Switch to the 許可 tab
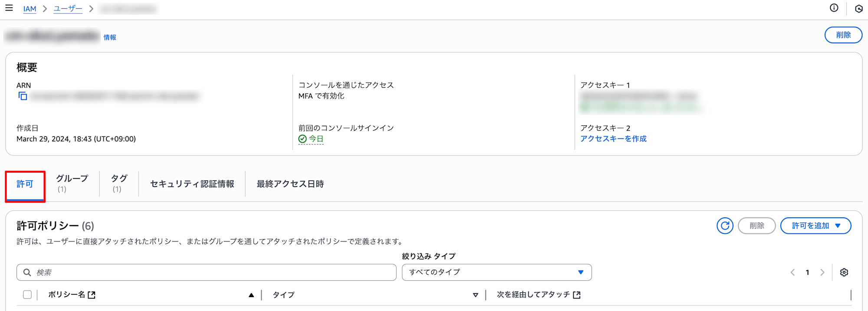Image resolution: width=868 pixels, height=311 pixels. (x=25, y=184)
